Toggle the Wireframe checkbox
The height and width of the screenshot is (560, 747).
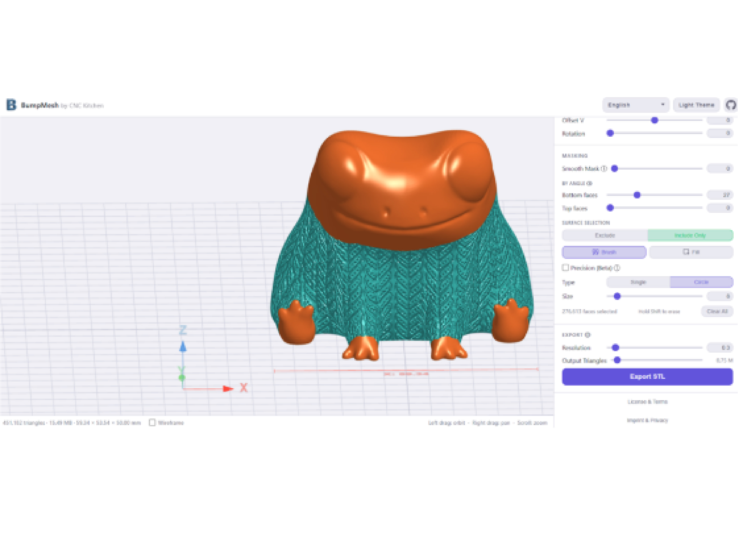coord(152,423)
